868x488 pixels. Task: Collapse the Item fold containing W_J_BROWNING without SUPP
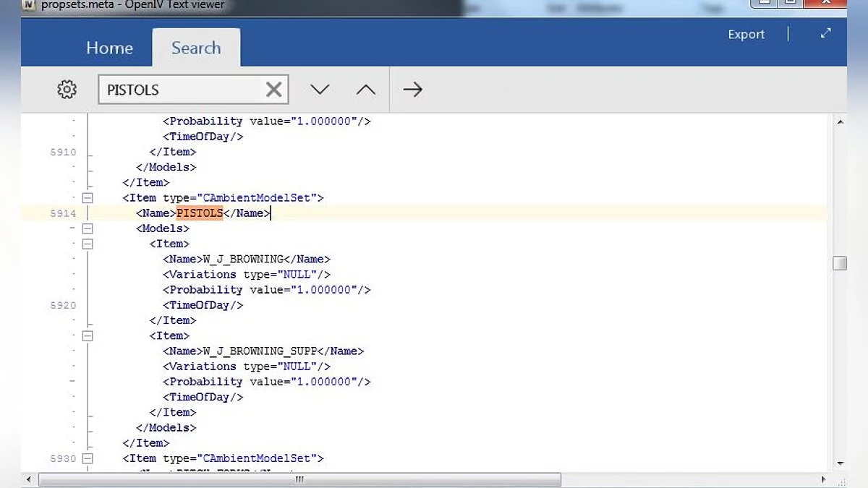tap(88, 244)
